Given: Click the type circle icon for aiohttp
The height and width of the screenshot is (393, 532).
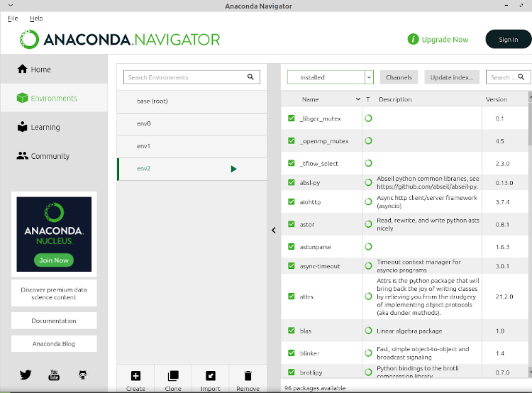Looking at the screenshot, I should pos(368,202).
